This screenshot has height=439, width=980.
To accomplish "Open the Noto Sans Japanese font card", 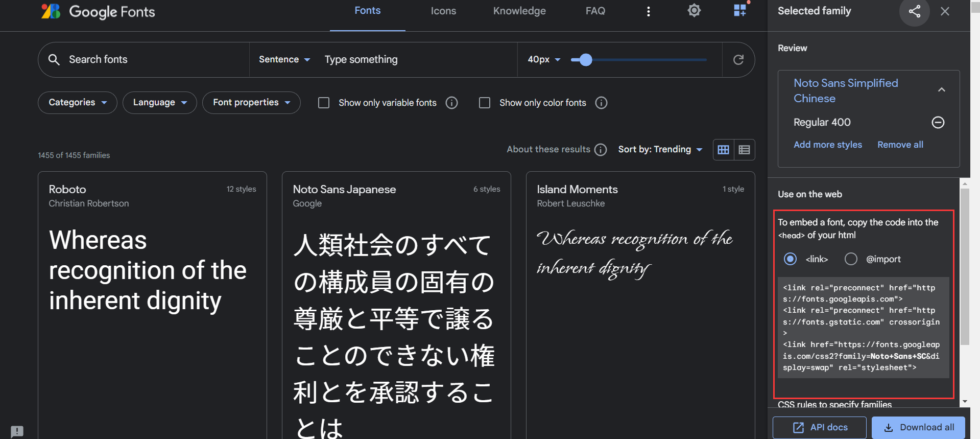I will (x=396, y=305).
